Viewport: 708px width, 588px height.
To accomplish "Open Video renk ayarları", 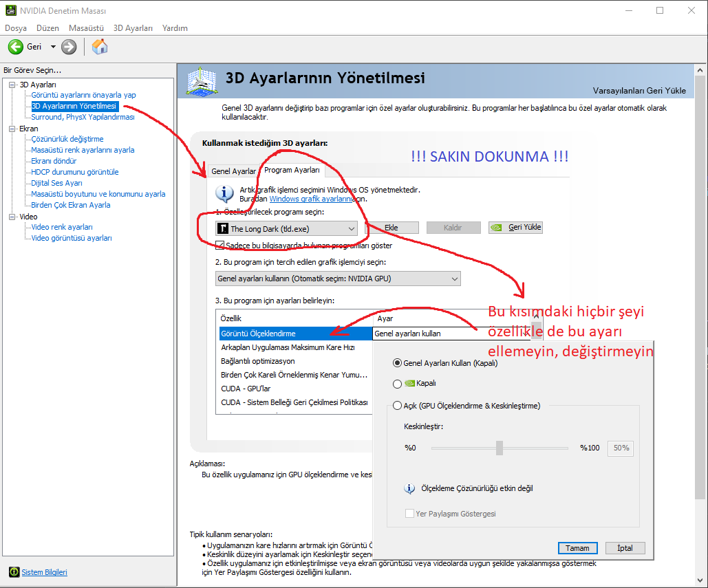I will click(x=62, y=227).
